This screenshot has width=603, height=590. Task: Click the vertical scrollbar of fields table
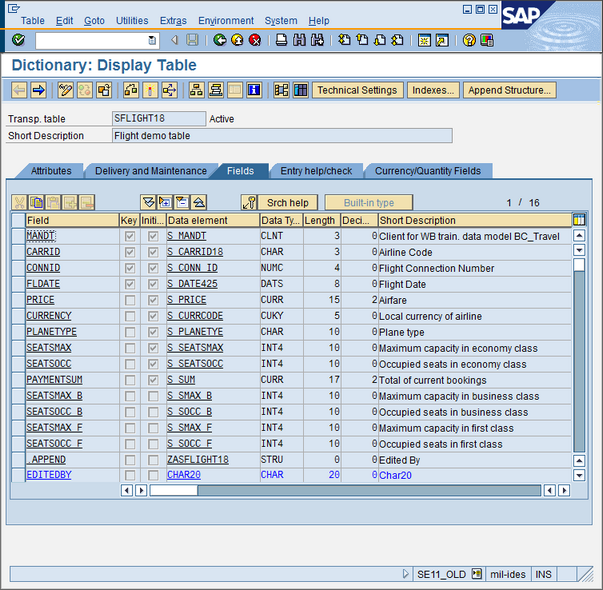click(x=579, y=354)
